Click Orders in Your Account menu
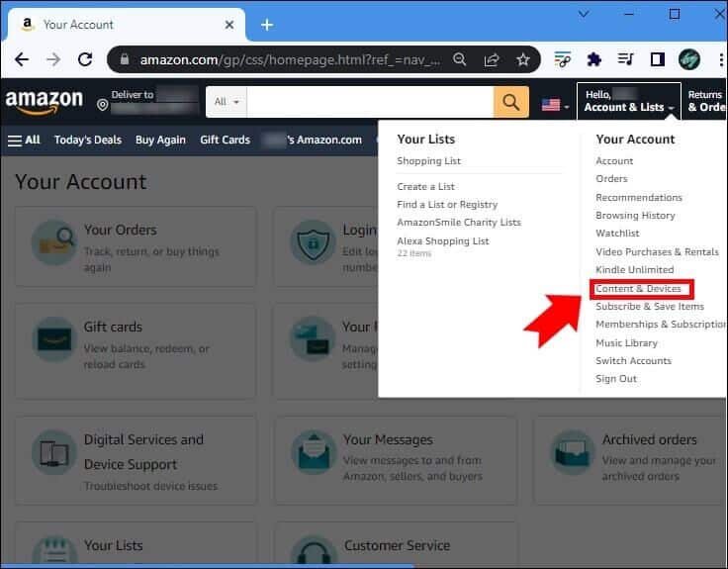The image size is (728, 569). (611, 178)
